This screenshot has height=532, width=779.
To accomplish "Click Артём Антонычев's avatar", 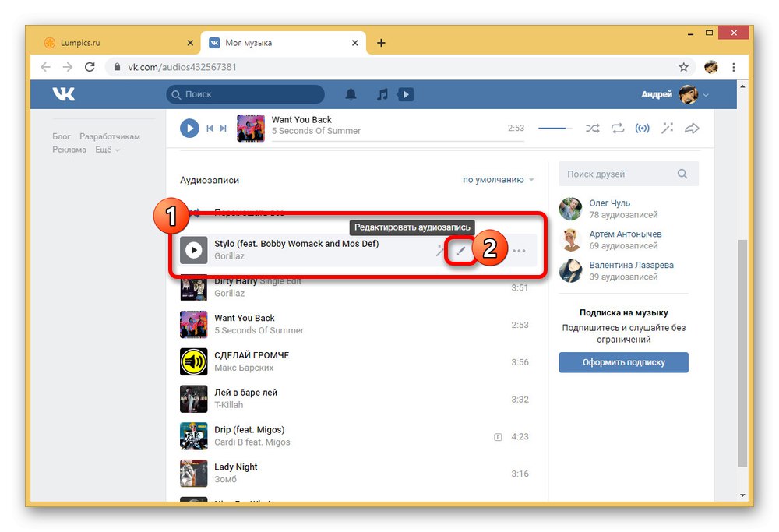I will [570, 239].
